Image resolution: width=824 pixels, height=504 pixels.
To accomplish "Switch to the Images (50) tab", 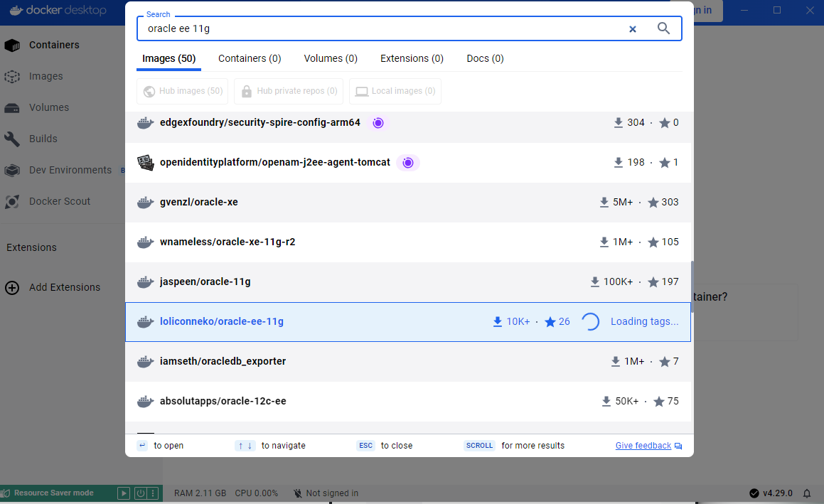I will click(x=168, y=58).
